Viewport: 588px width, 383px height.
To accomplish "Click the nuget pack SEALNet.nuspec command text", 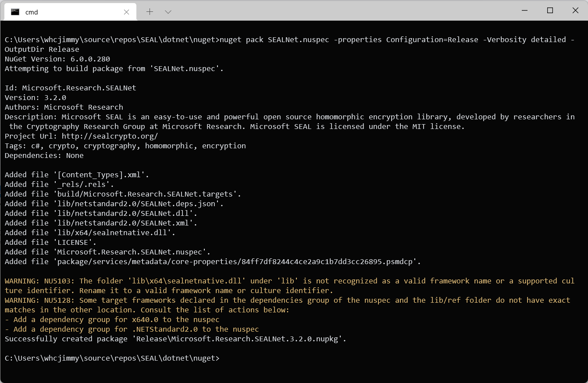I will pos(272,39).
